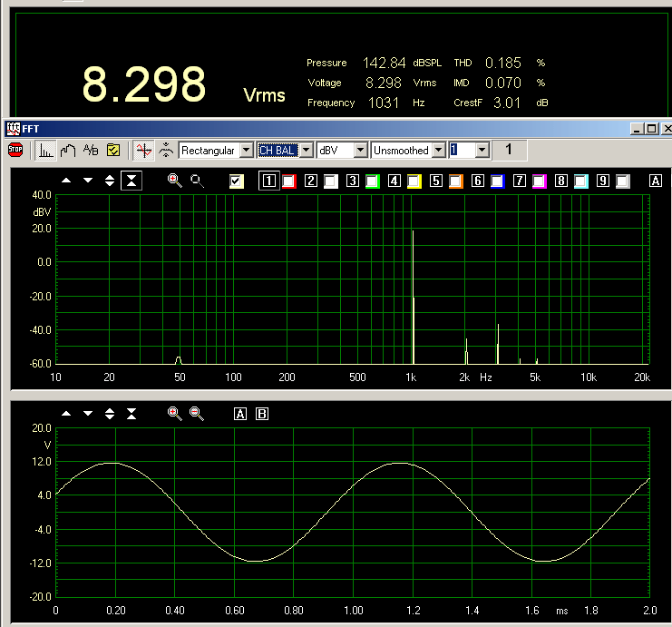Screen dimensions: 672x627
Task: Zoom in on the FFT spectrum graph
Action: [174, 181]
